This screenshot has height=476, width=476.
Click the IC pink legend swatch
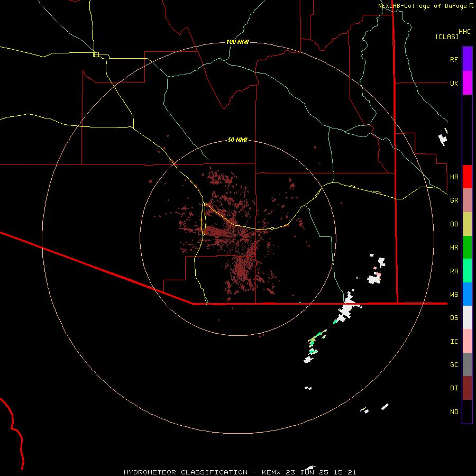click(x=467, y=341)
